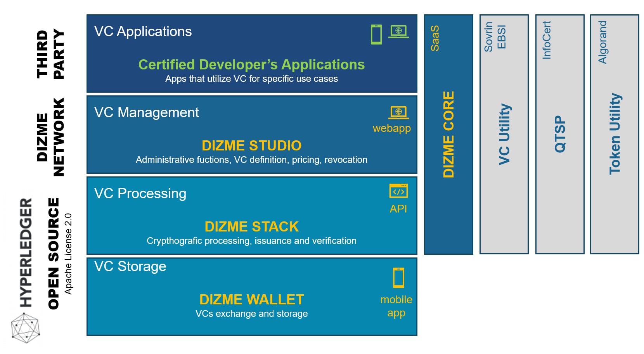Viewport: 644px width, 354px height.
Task: Select the VC Utility vertical label
Action: (504, 135)
